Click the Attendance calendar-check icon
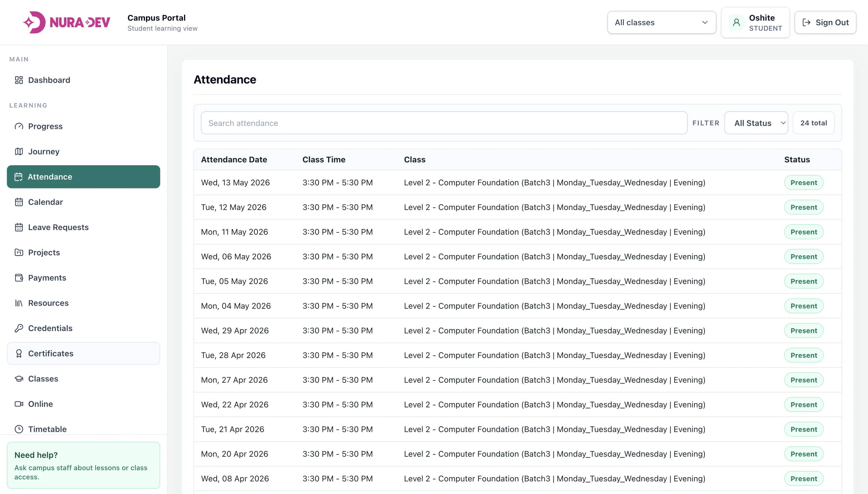 (x=19, y=177)
